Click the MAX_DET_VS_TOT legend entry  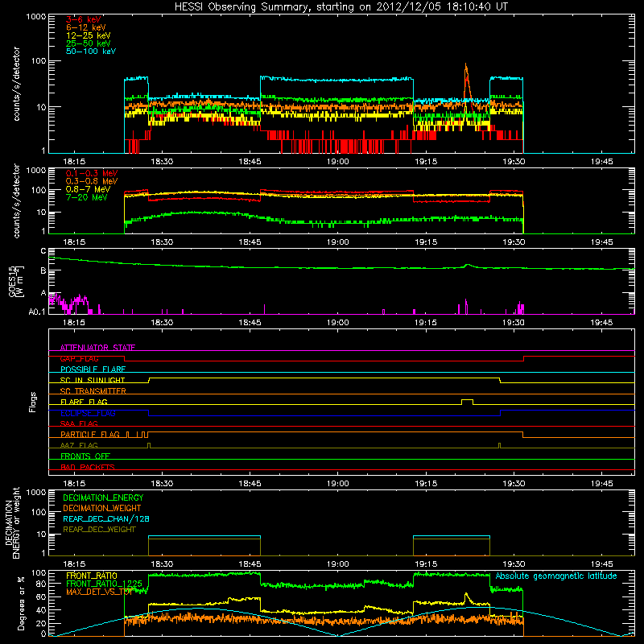(x=100, y=592)
